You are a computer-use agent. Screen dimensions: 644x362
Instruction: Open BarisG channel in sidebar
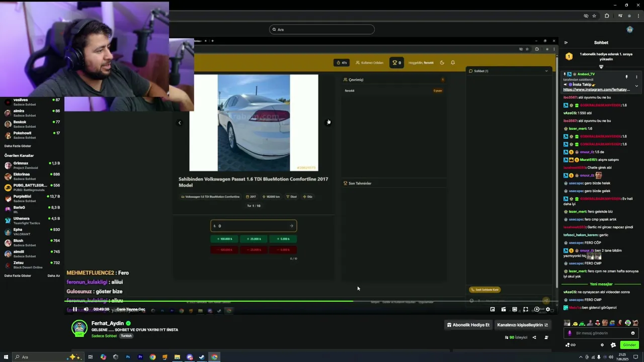tap(32, 210)
